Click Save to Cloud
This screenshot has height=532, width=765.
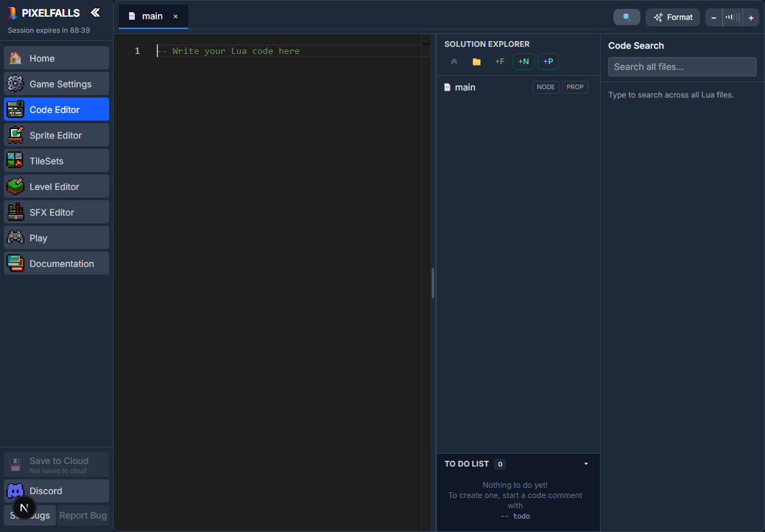click(x=57, y=465)
